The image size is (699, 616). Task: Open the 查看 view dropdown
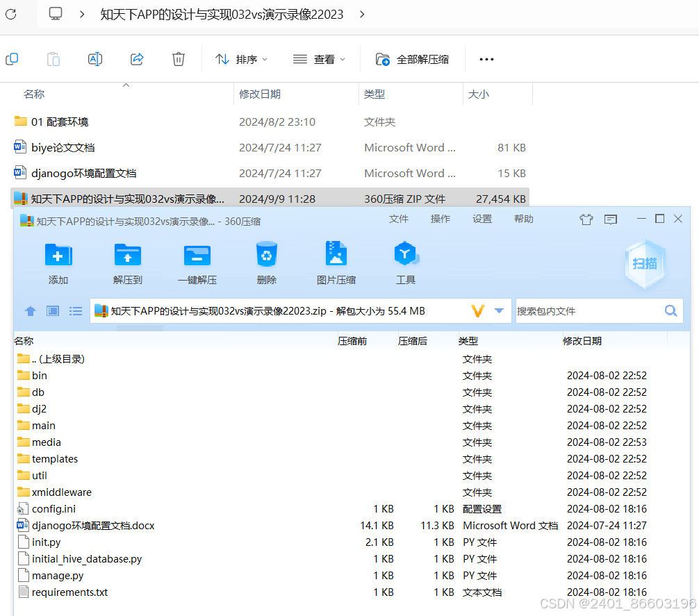319,59
